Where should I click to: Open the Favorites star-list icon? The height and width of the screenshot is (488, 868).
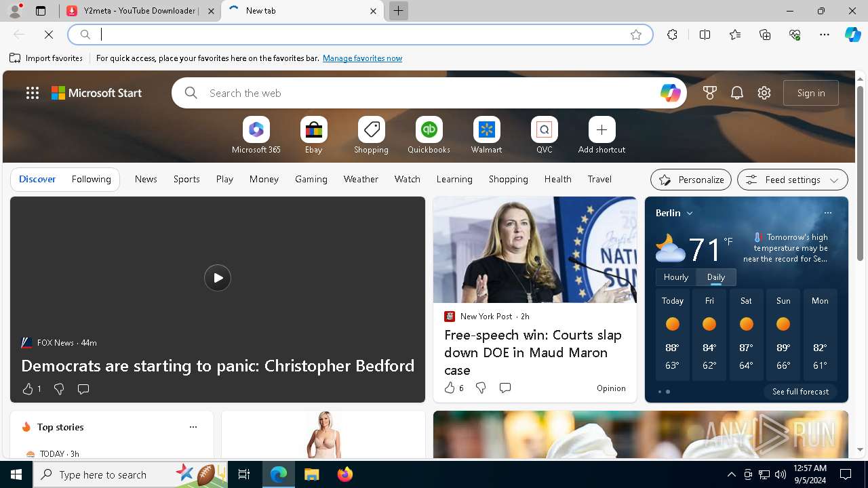[735, 35]
